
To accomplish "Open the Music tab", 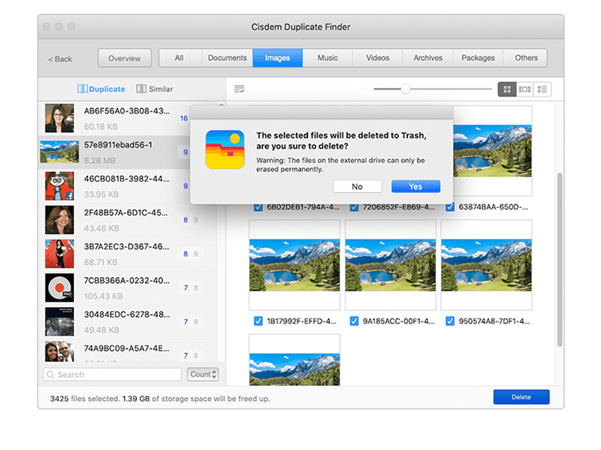I will pyautogui.click(x=328, y=58).
